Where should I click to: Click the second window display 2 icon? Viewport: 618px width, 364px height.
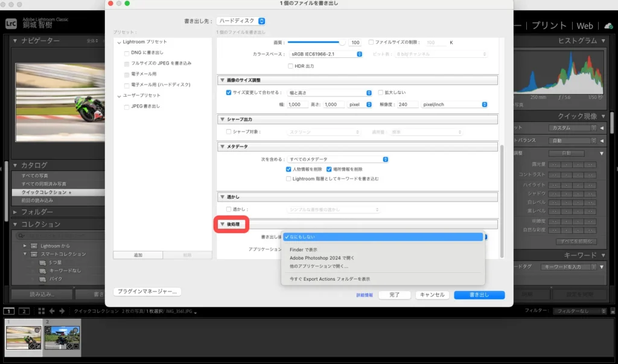(x=24, y=311)
